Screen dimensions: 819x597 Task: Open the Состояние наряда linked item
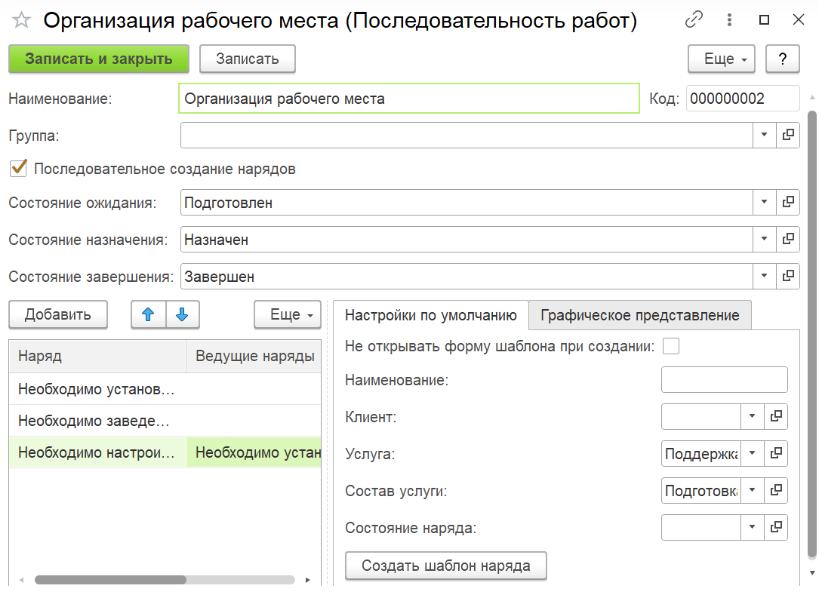[x=776, y=527]
